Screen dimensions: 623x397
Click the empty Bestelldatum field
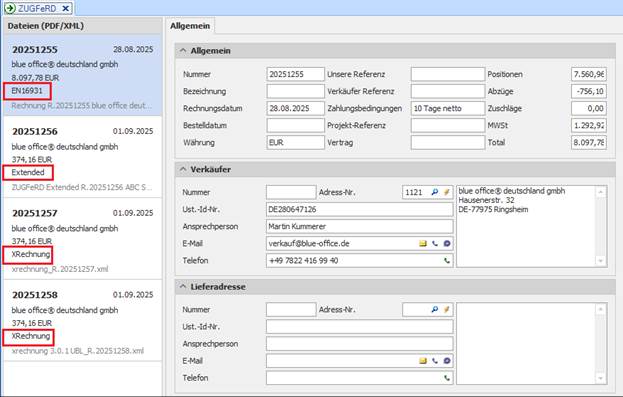click(295, 126)
